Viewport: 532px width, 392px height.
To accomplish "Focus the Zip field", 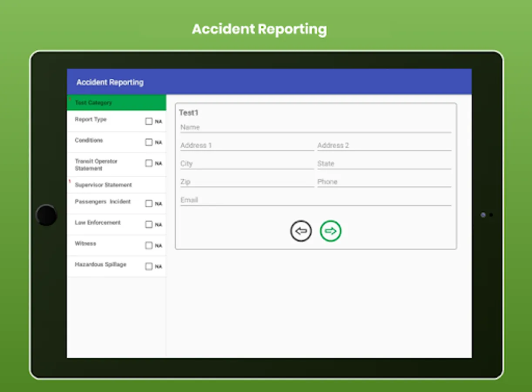I will (x=247, y=182).
